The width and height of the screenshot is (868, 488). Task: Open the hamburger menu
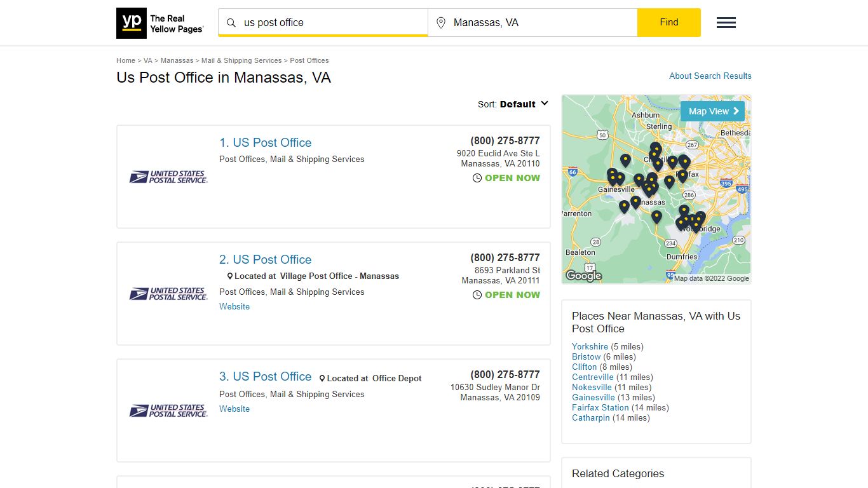[726, 23]
